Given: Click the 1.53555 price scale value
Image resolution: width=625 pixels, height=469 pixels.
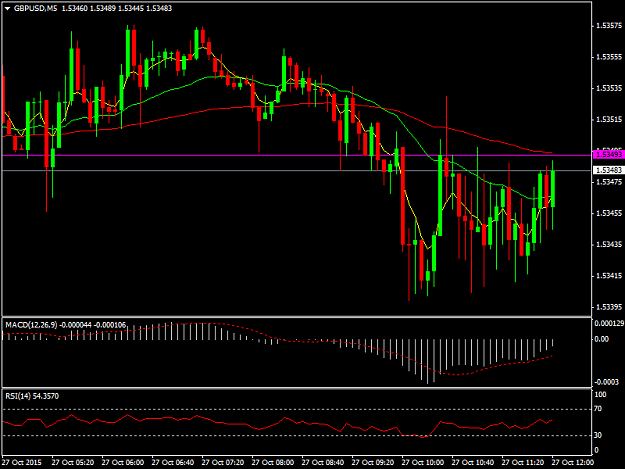Looking at the screenshot, I should click(609, 57).
